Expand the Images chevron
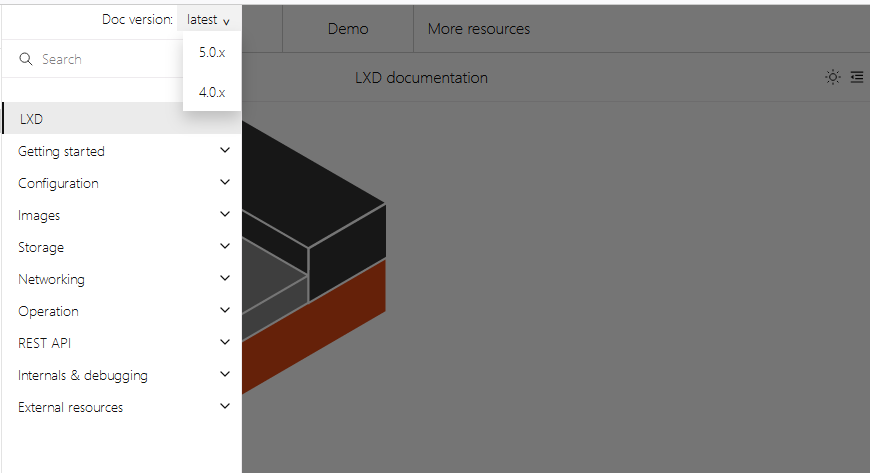This screenshot has width=870, height=473. tap(225, 214)
